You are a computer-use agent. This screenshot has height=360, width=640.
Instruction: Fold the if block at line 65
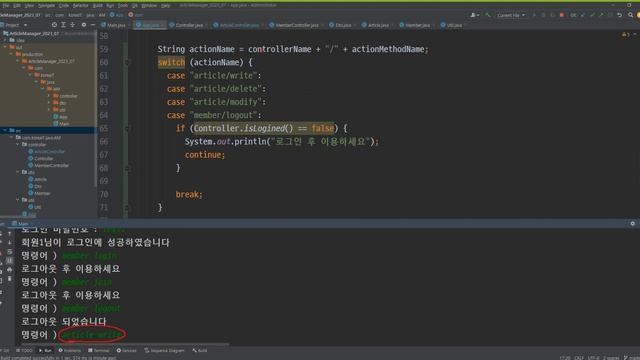[127, 129]
